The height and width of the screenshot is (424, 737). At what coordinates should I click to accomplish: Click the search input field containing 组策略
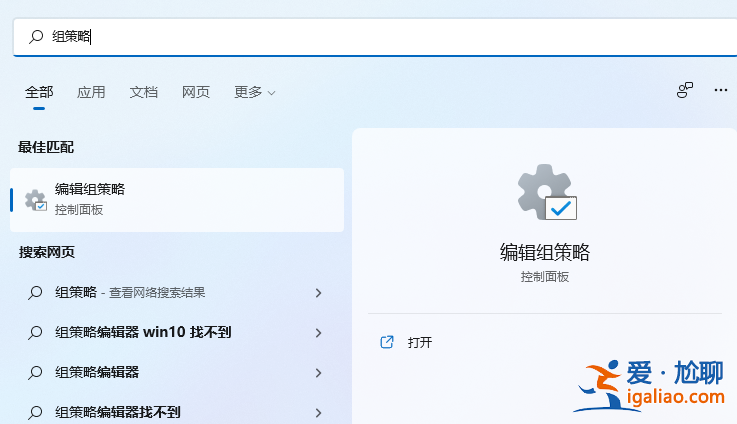click(x=375, y=37)
